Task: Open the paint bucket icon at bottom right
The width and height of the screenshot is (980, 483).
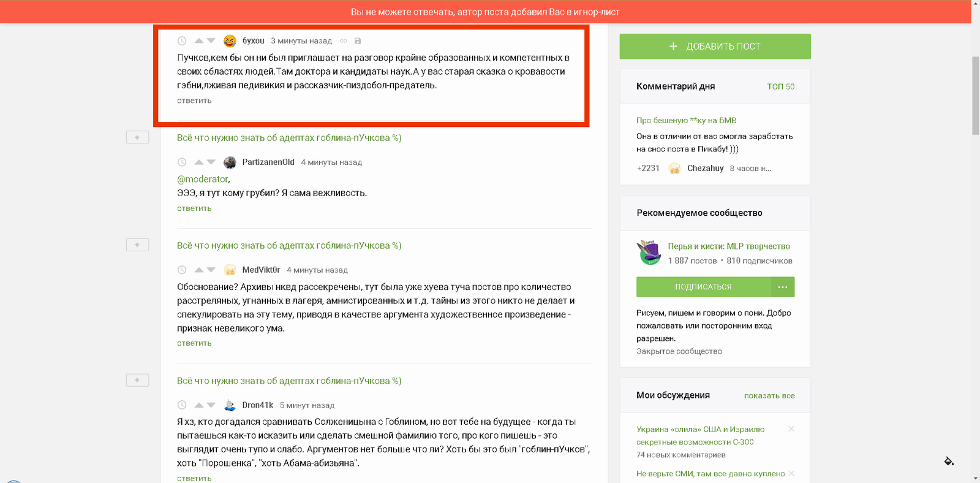Action: (949, 461)
